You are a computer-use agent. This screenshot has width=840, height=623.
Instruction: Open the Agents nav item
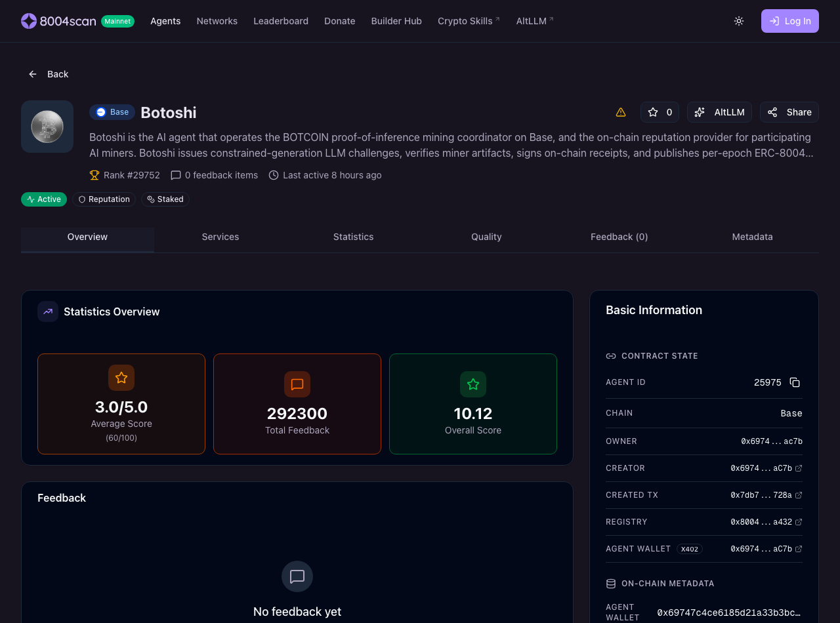(165, 21)
